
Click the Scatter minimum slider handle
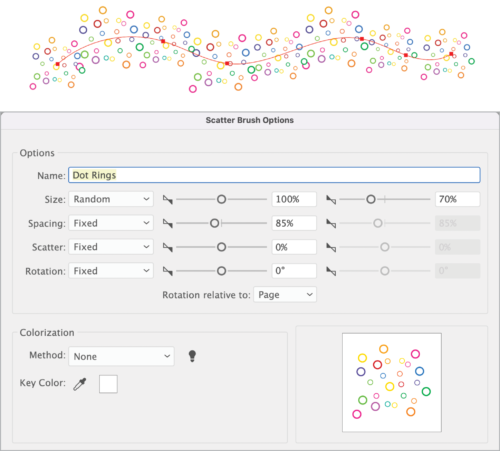221,247
